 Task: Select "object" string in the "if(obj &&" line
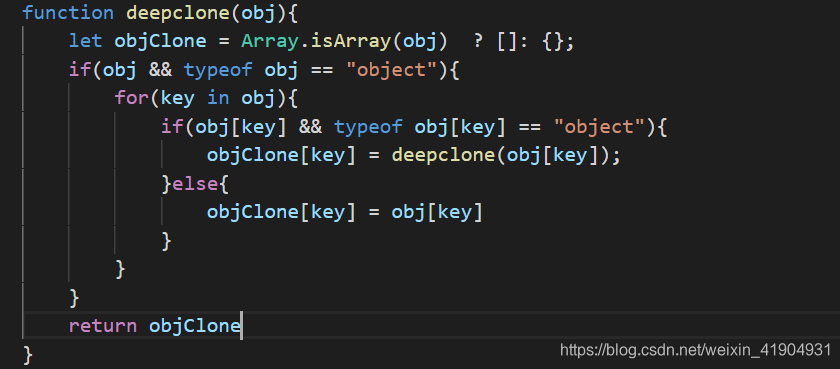click(391, 70)
